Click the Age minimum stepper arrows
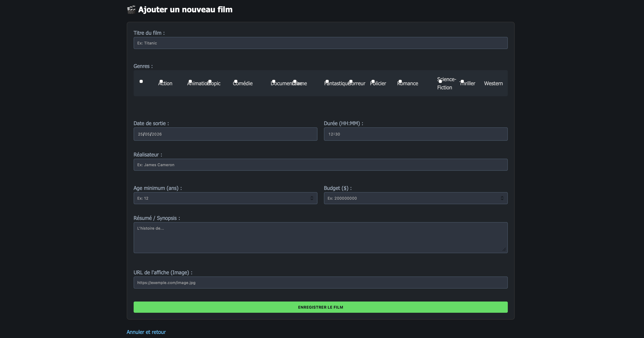The height and width of the screenshot is (338, 644). pos(312,198)
